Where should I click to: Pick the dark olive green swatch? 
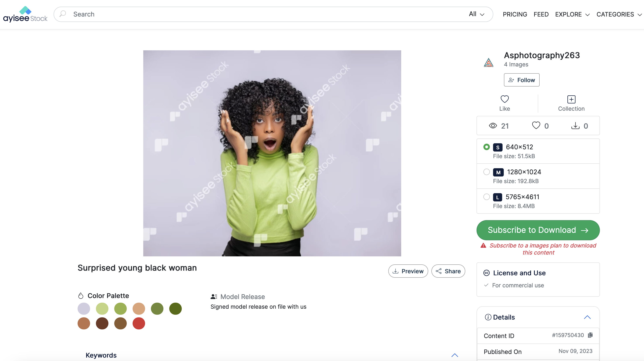176,308
